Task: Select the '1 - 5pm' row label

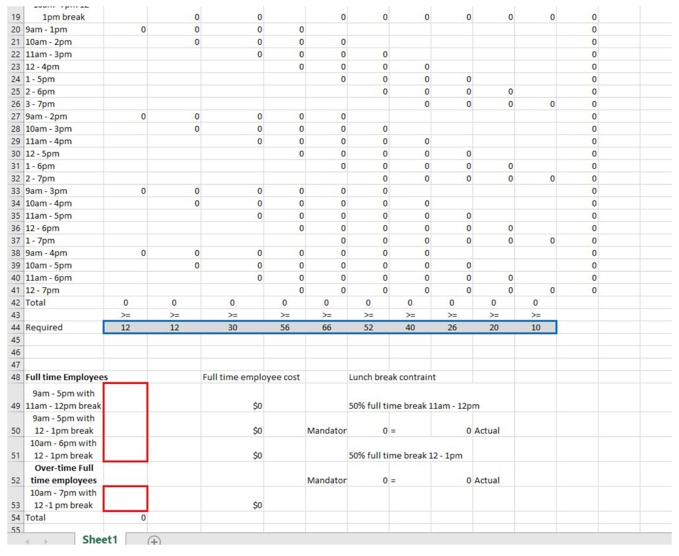Action: pos(40,79)
